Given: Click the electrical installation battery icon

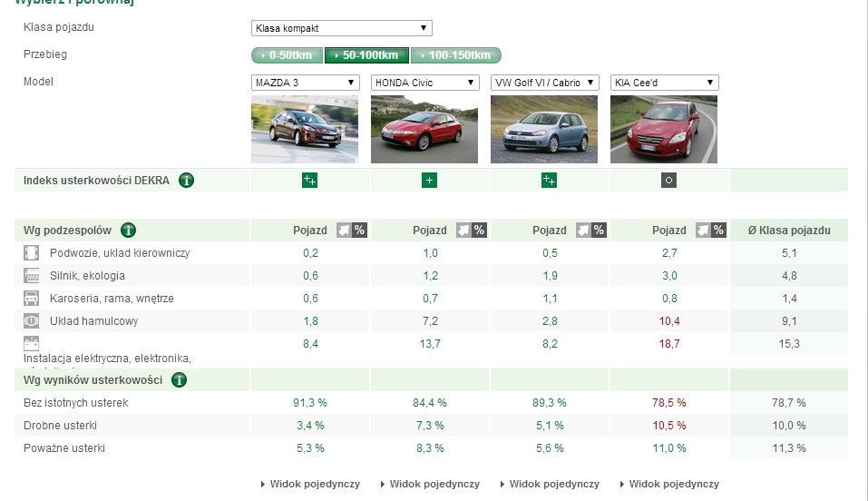Looking at the screenshot, I should [x=31, y=344].
